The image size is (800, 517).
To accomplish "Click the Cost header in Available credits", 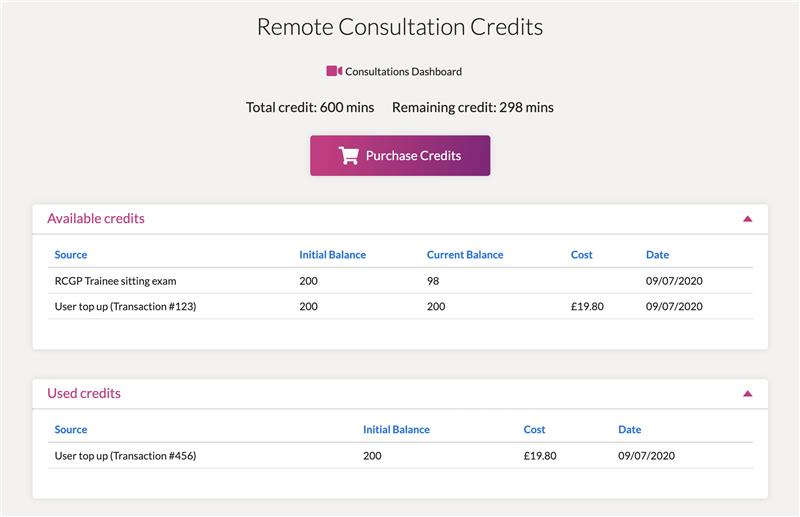I will [x=582, y=255].
